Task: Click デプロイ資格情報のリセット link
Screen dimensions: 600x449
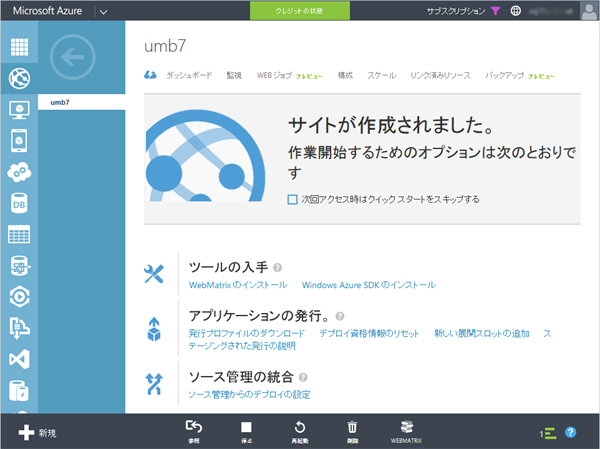Action: click(369, 333)
